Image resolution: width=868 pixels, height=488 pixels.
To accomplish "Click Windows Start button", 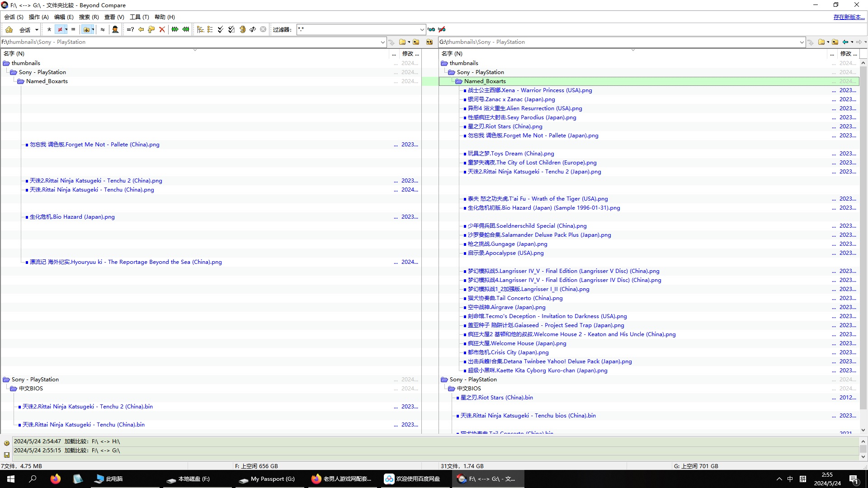I will (x=11, y=479).
